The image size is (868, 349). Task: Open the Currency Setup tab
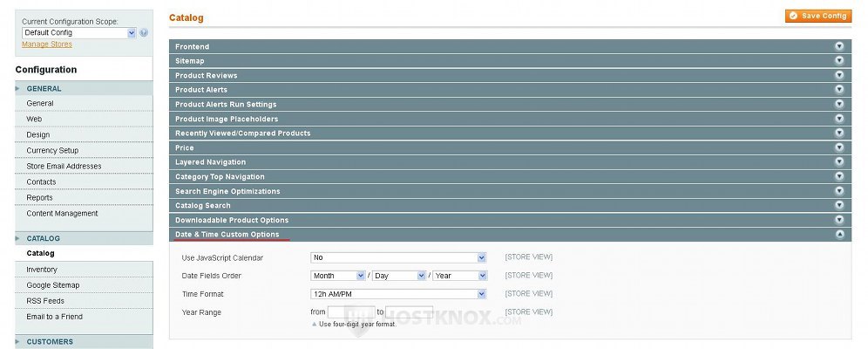tap(84, 150)
